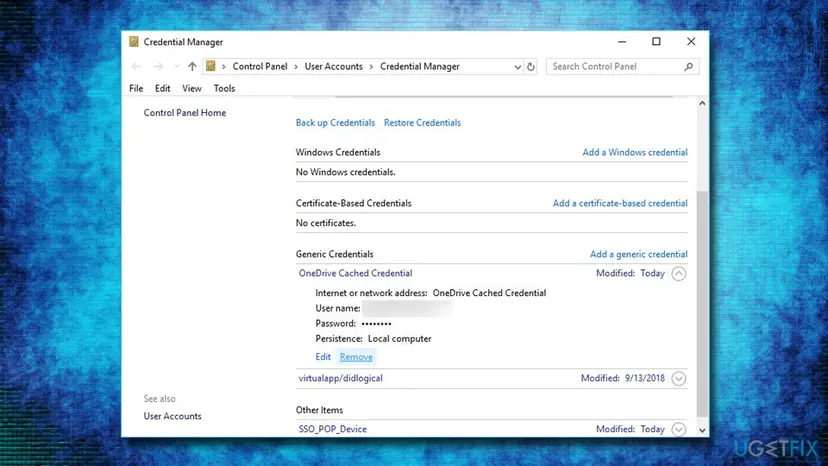Open the address bar history dropdown
The image size is (828, 466).
point(518,67)
